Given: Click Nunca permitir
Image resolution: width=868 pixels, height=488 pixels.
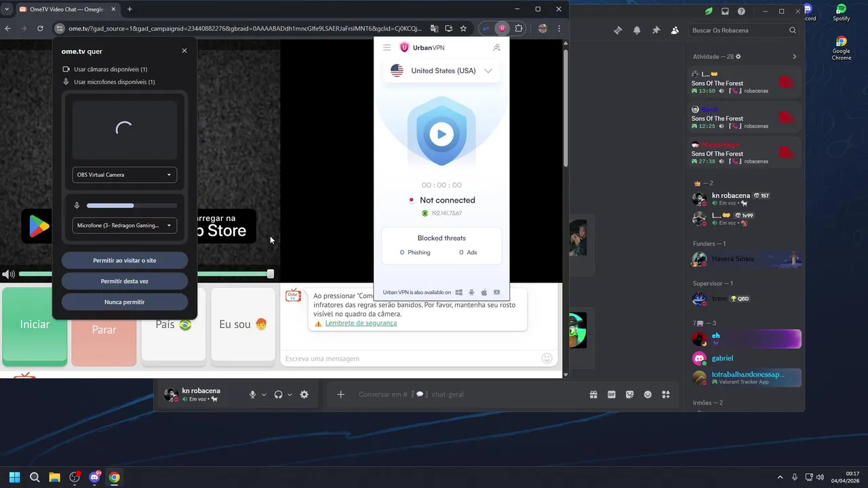Looking at the screenshot, I should 125,302.
